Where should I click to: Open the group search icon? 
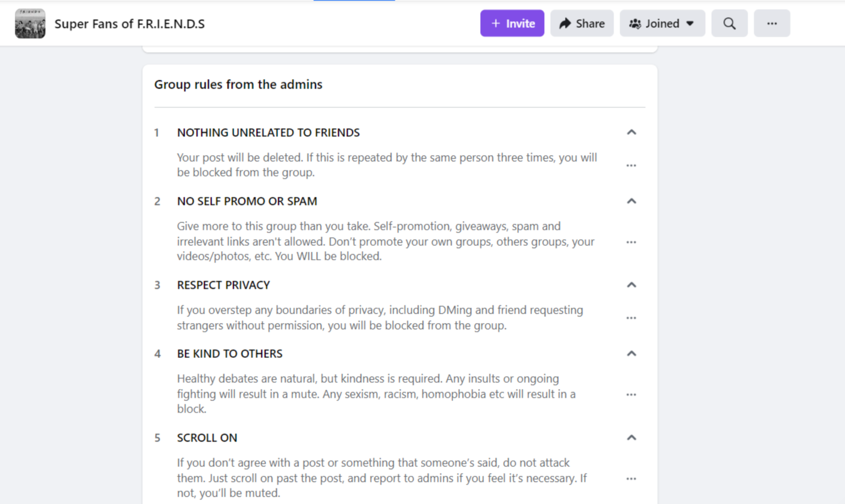click(729, 23)
